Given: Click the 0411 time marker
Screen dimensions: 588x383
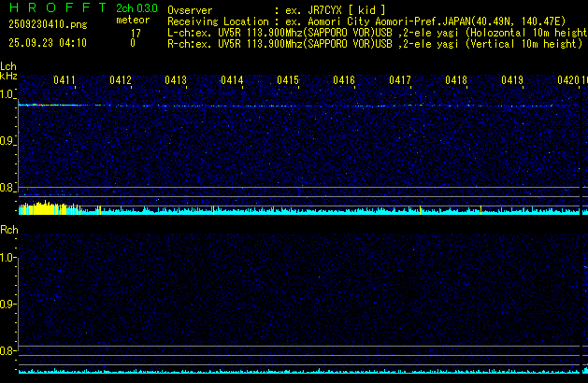Looking at the screenshot, I should coord(65,81).
